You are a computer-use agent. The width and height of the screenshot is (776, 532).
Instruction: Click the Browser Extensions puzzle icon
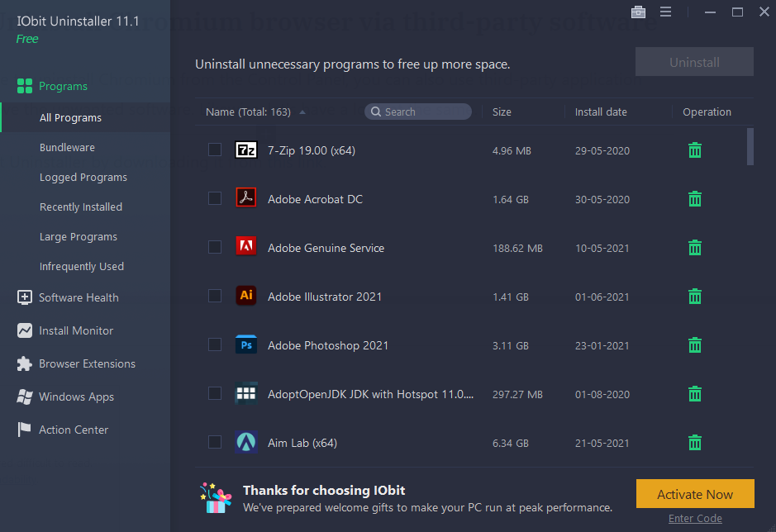coord(22,363)
